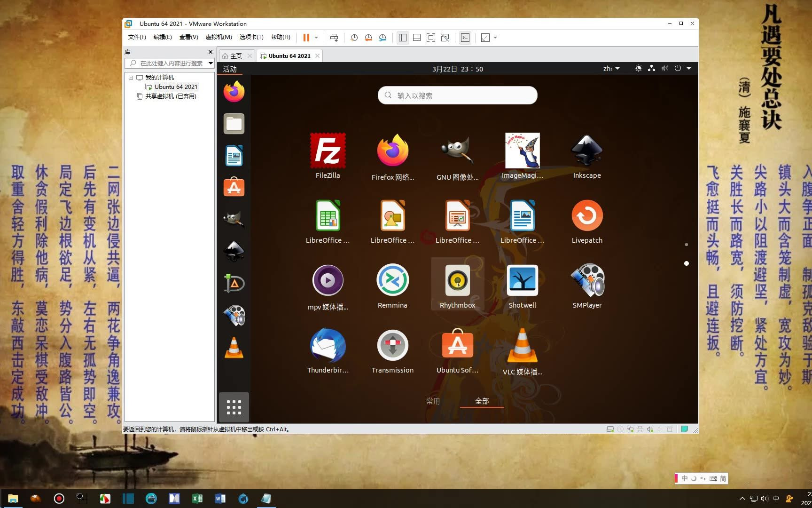The height and width of the screenshot is (508, 812).
Task: Click the 输入以搜索 search field
Action: tap(457, 95)
